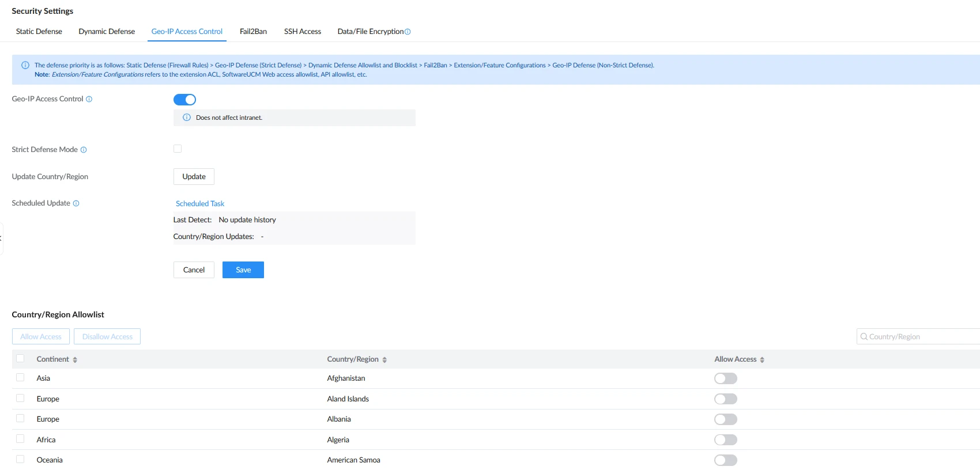Check the Strict Defense Mode checkbox
Screen dimensions: 980x470
tap(178, 149)
